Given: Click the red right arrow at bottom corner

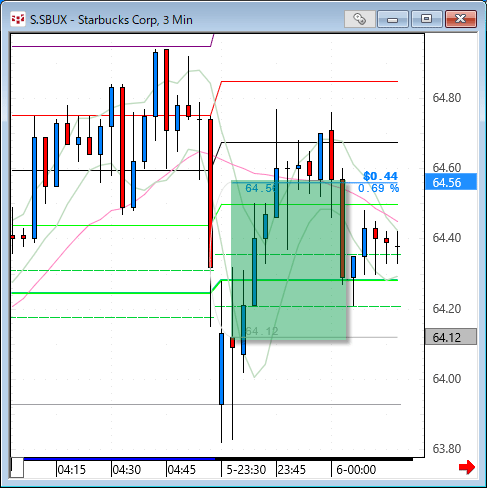Looking at the screenshot, I should [x=467, y=467].
